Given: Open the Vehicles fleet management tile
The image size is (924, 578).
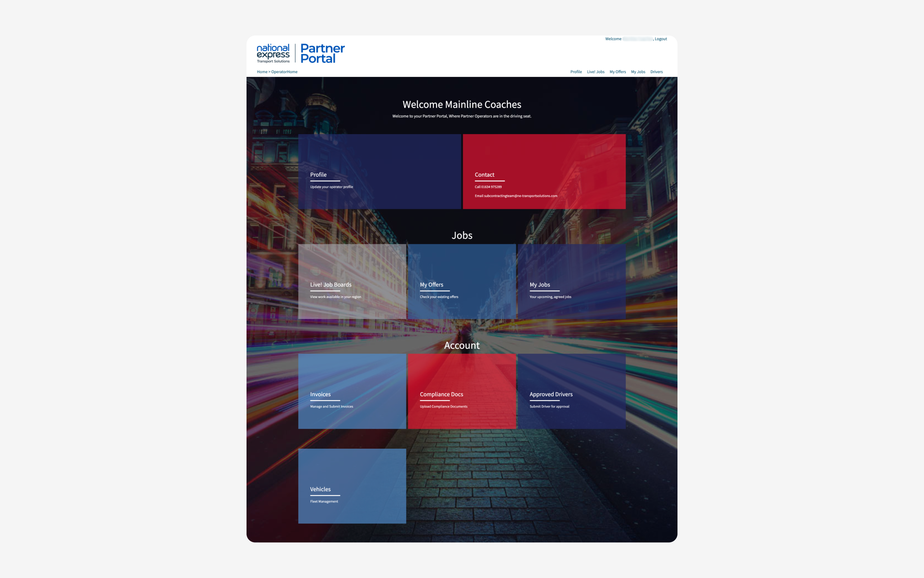Looking at the screenshot, I should point(352,486).
